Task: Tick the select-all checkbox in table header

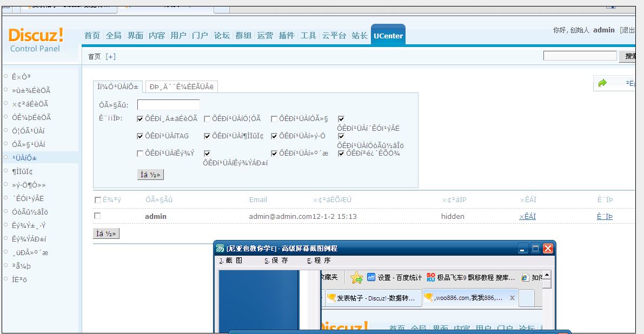Action: coord(98,200)
